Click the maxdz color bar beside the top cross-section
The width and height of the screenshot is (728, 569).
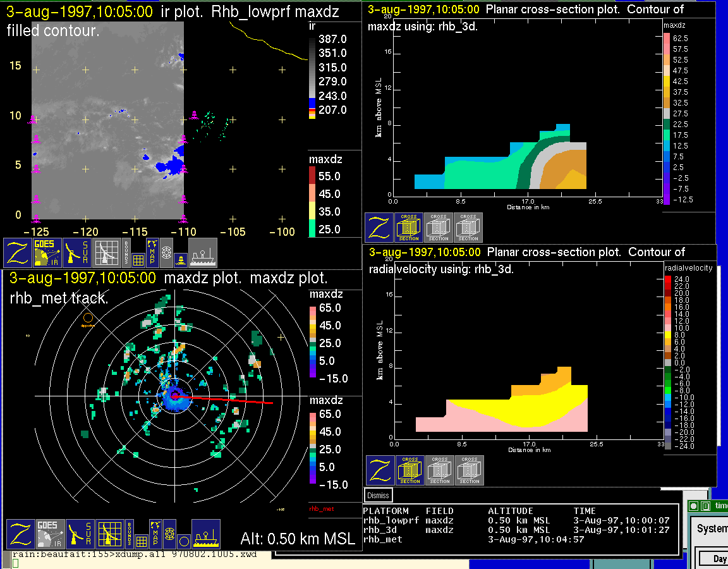(x=667, y=118)
